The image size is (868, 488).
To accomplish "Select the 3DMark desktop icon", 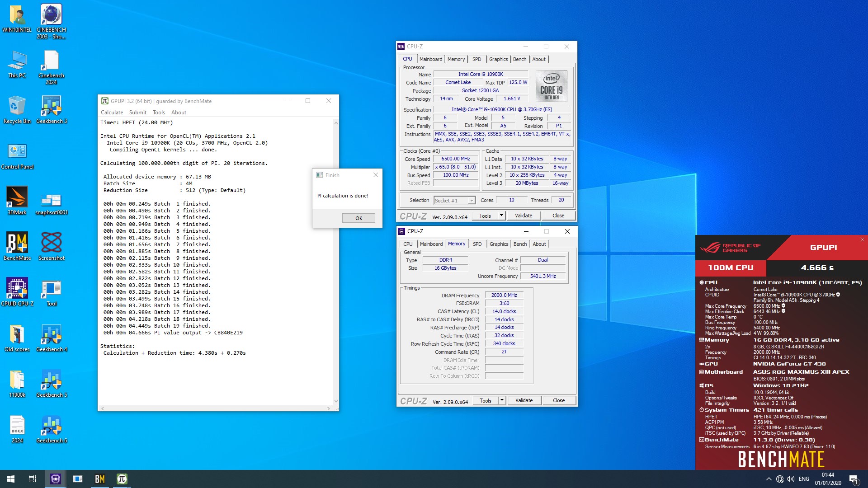I will [x=17, y=201].
